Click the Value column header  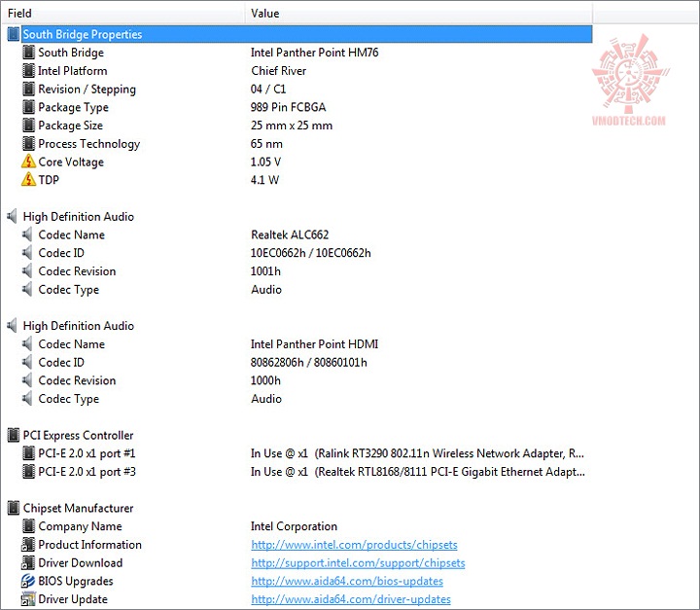pyautogui.click(x=419, y=13)
